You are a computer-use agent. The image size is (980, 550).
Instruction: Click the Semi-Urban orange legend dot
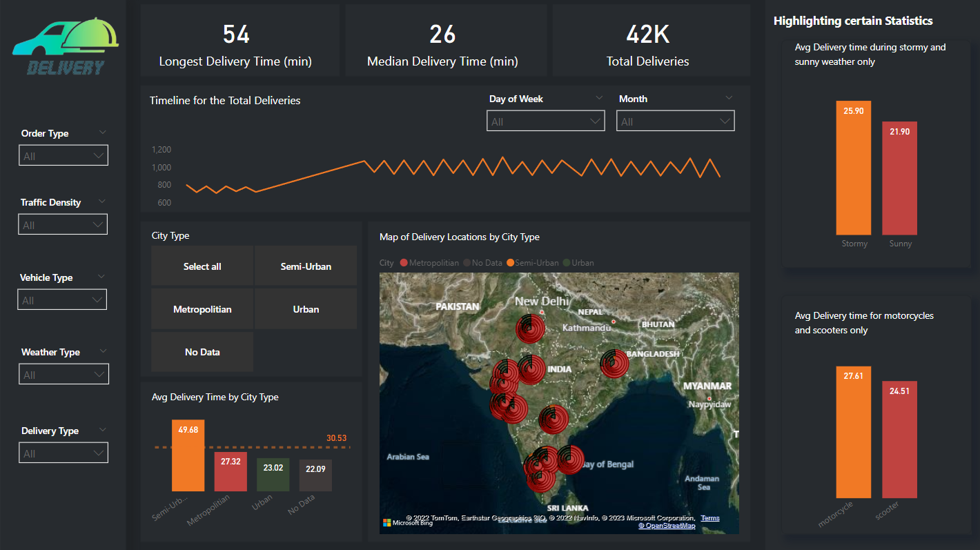click(511, 263)
